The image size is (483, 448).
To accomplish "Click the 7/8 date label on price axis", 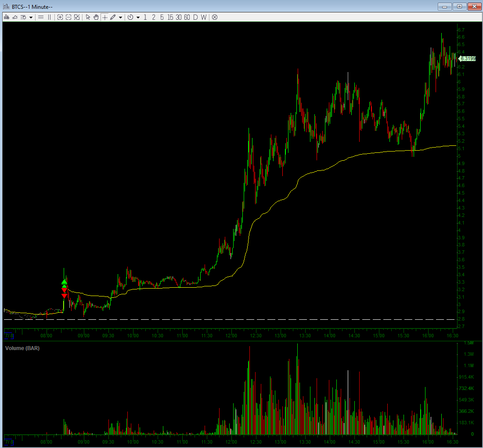I will tap(9, 336).
